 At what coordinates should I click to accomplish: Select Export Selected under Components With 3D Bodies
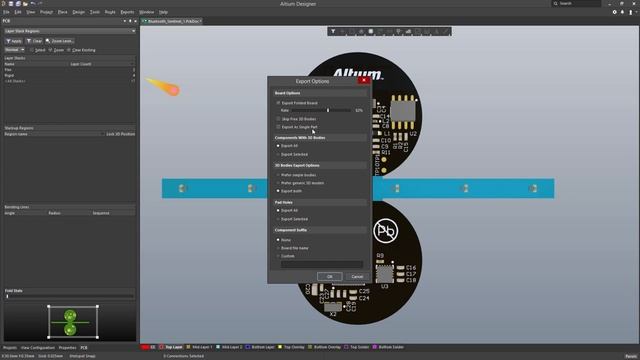(x=278, y=154)
